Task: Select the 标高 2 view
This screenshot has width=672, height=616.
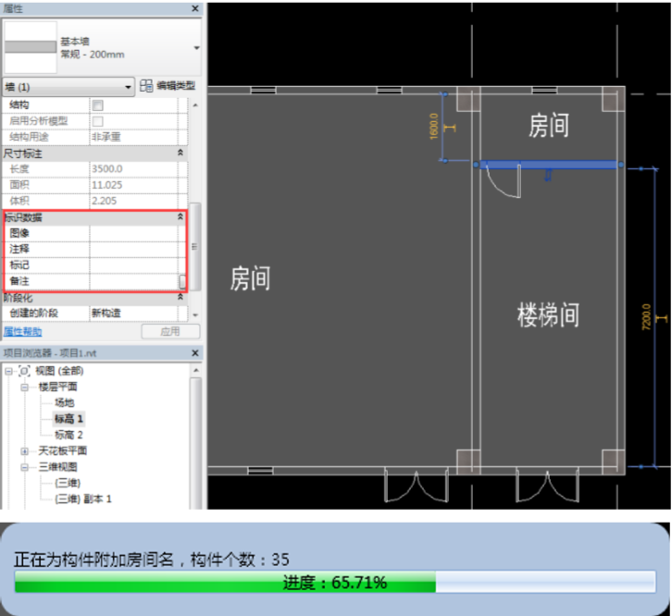Action: coord(68,435)
